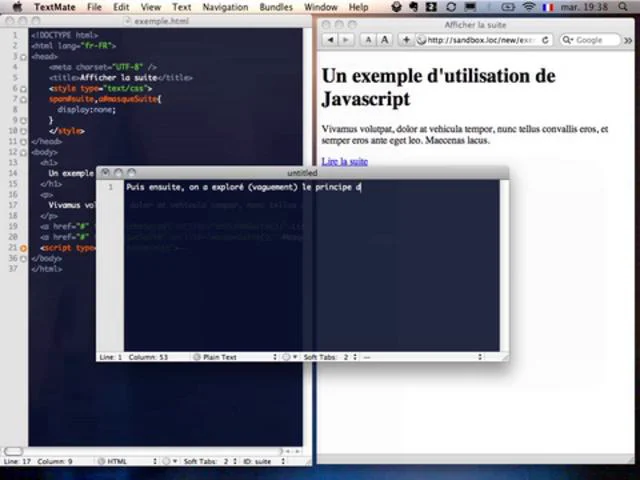Click the Dropbox menu bar icon
The width and height of the screenshot is (640, 480).
click(396, 7)
